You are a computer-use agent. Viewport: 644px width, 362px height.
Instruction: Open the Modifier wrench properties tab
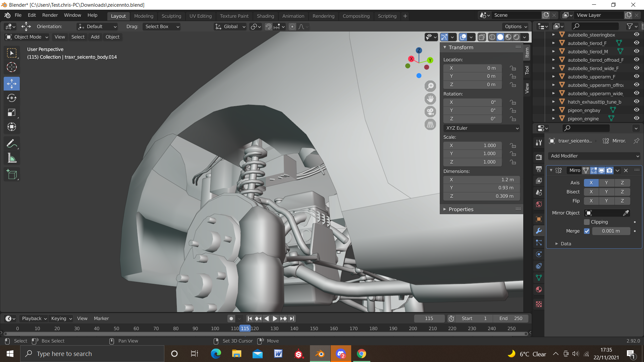click(539, 231)
